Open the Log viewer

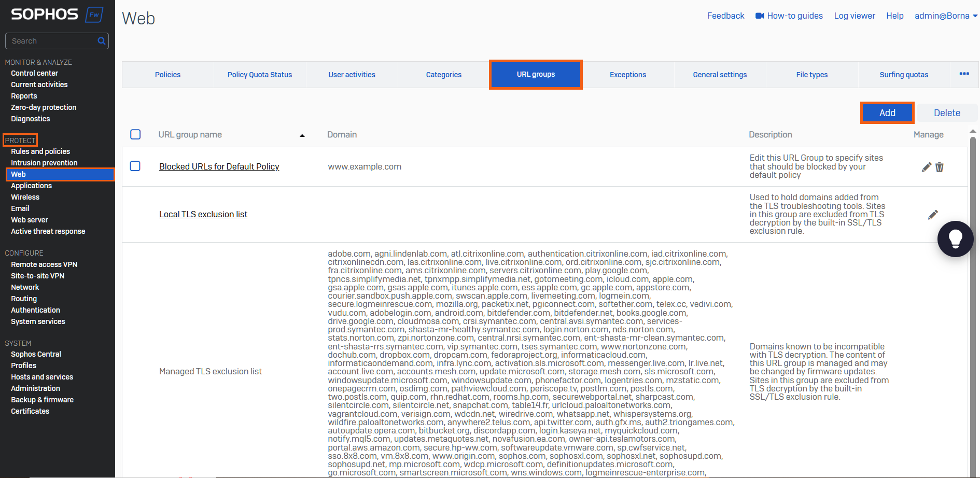(855, 16)
